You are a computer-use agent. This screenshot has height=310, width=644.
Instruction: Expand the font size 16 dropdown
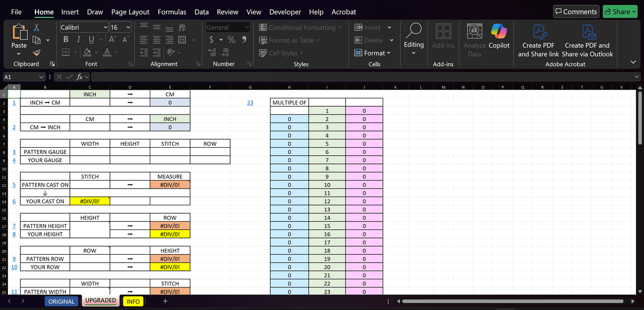[x=128, y=27]
